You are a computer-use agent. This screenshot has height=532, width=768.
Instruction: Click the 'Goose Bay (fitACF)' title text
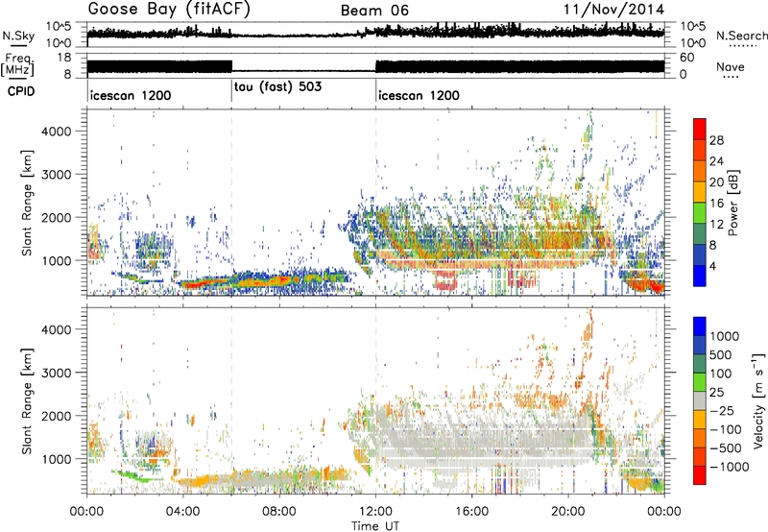(169, 10)
